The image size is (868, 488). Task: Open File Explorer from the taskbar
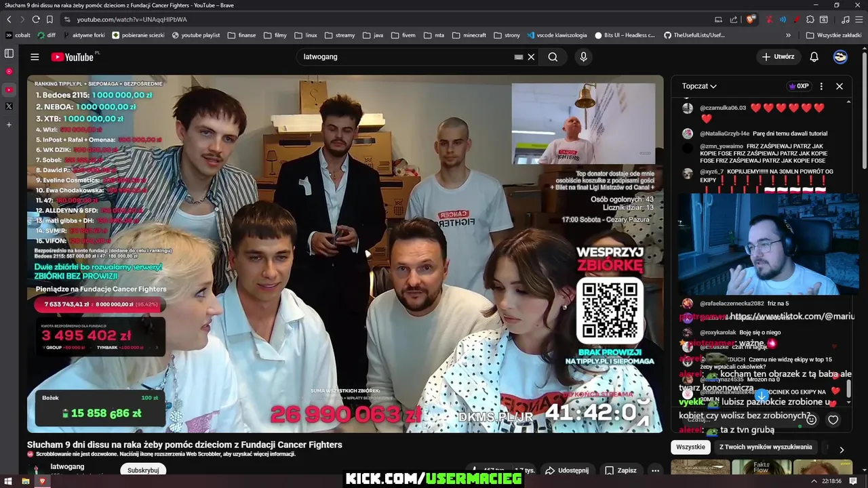25,481
